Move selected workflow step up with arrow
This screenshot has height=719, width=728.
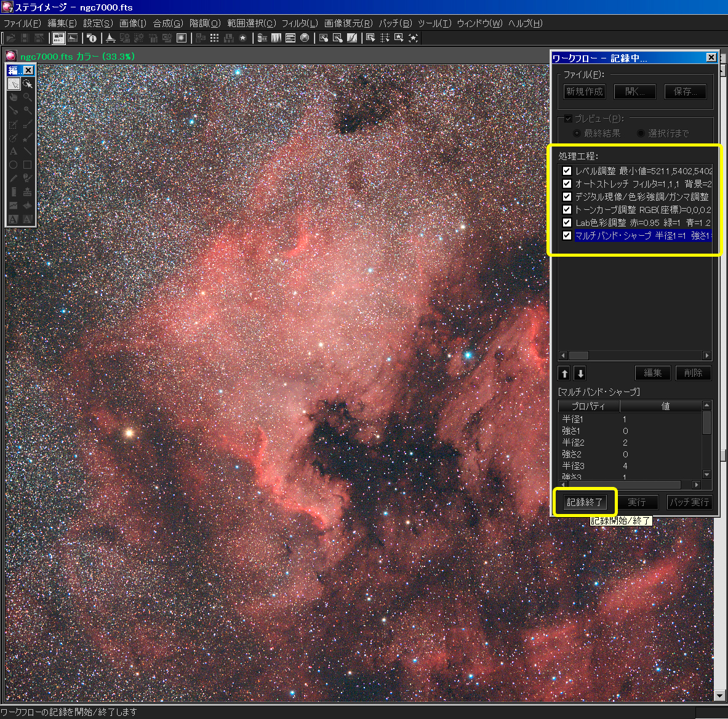tap(564, 374)
